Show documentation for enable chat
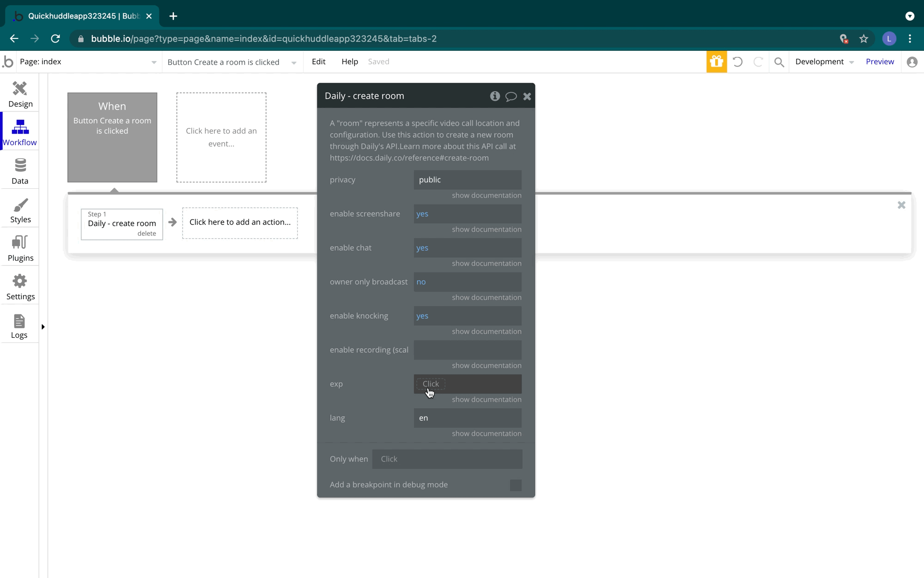The image size is (924, 578). (486, 263)
